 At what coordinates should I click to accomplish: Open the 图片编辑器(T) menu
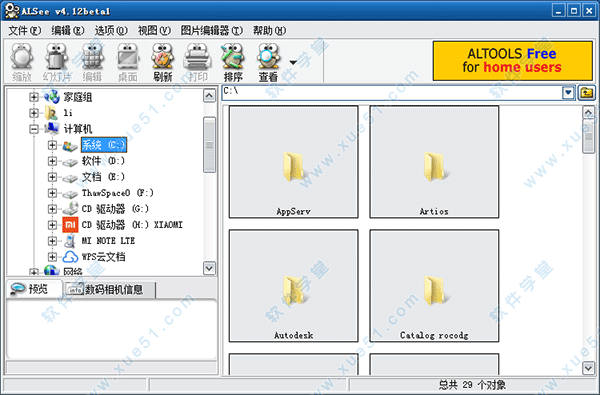click(x=212, y=31)
